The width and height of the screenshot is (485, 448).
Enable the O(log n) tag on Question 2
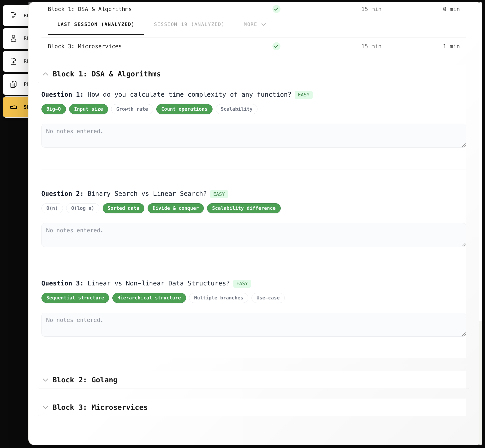point(82,208)
